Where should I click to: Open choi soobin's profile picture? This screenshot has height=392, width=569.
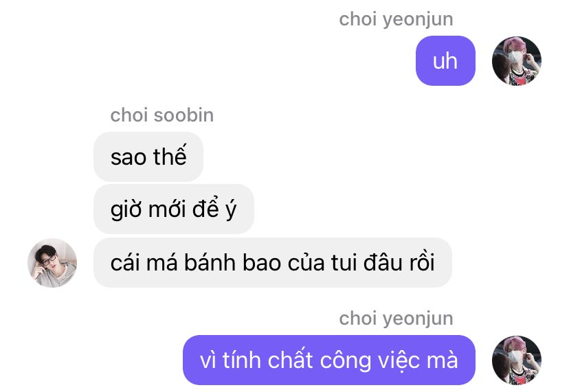pos(52,263)
